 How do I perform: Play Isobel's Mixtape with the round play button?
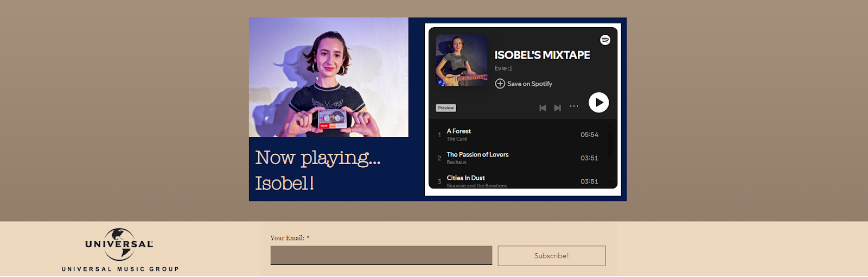599,102
